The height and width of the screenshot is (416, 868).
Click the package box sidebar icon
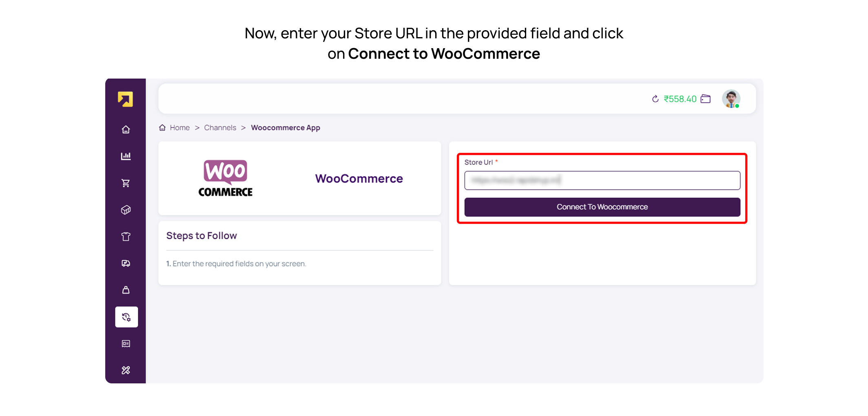point(126,210)
